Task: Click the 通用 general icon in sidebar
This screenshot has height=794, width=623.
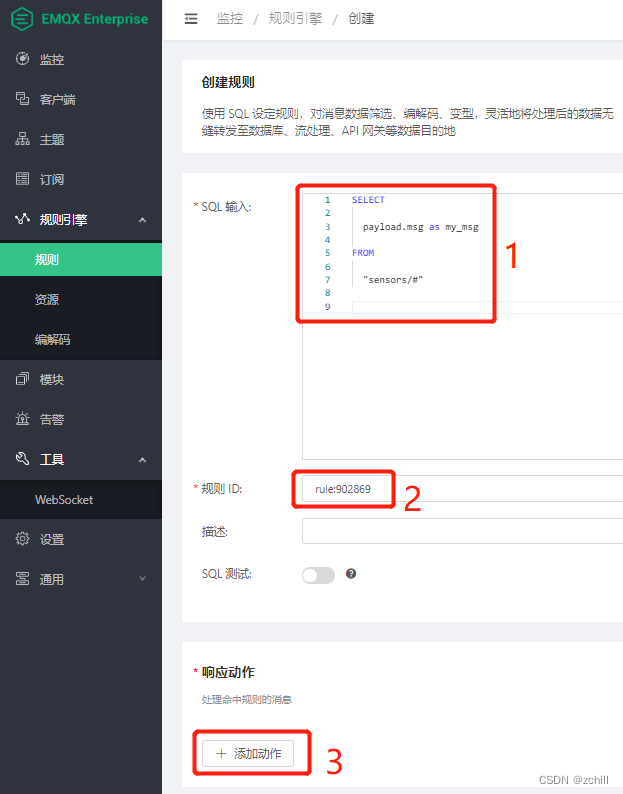Action: point(22,579)
